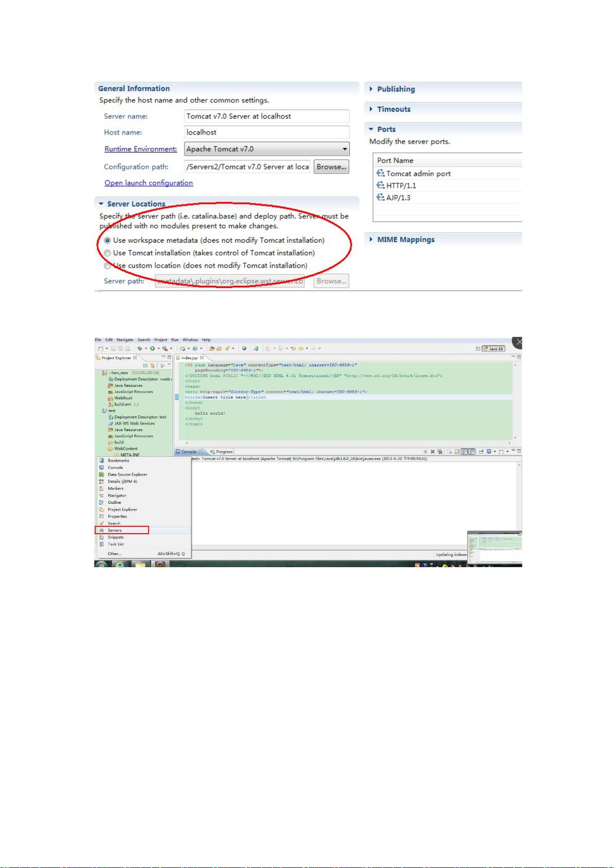Switch to the Progress tab
Screen dimensions: 614x868
tap(221, 452)
